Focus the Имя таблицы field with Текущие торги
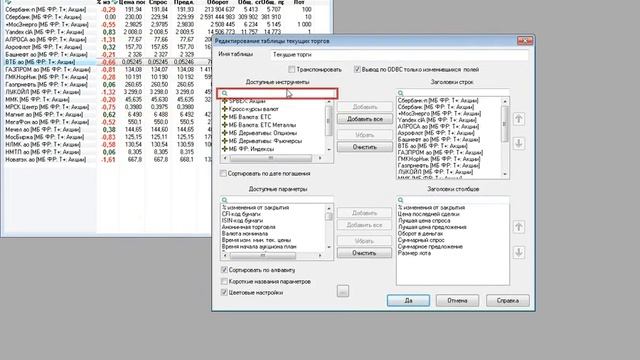The image size is (640, 360). (399, 54)
